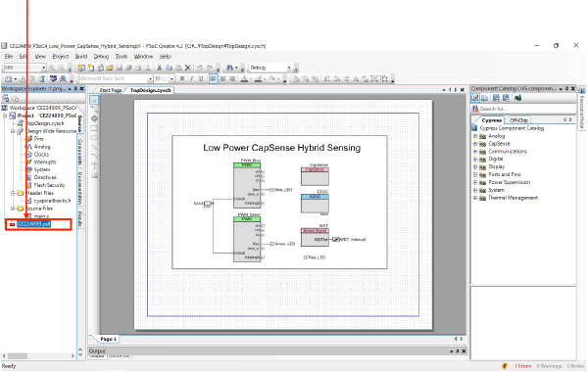Select left text alignment

[213, 78]
